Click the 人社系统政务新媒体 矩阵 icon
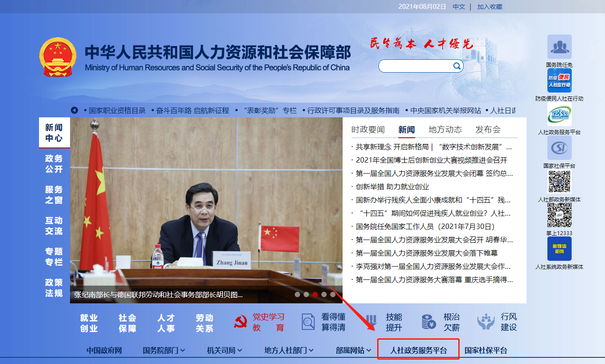This screenshot has width=605, height=364. click(x=559, y=248)
